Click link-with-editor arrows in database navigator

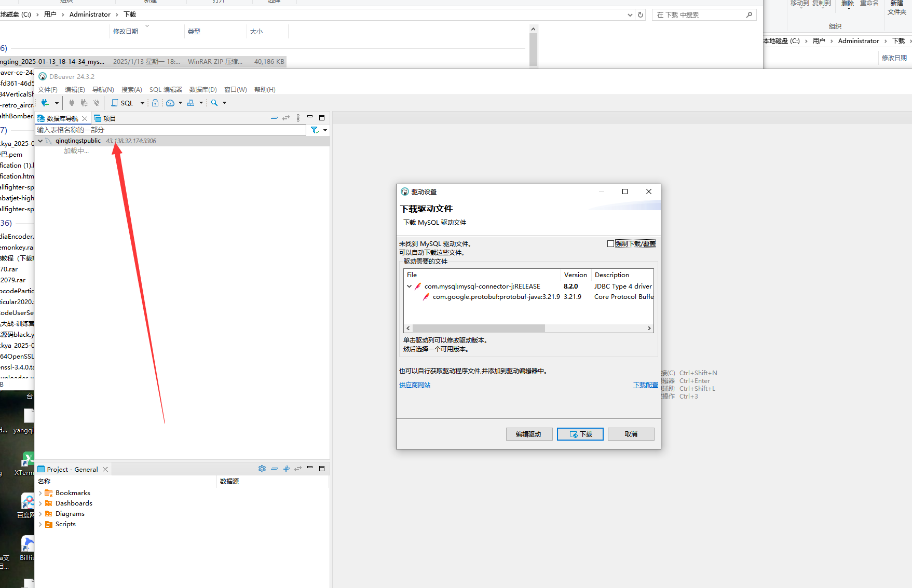(286, 118)
